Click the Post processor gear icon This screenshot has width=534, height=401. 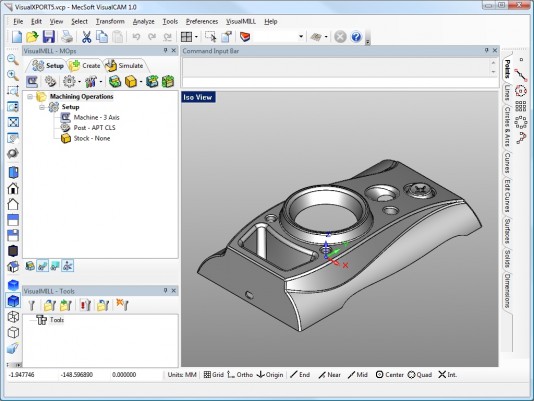(50, 81)
